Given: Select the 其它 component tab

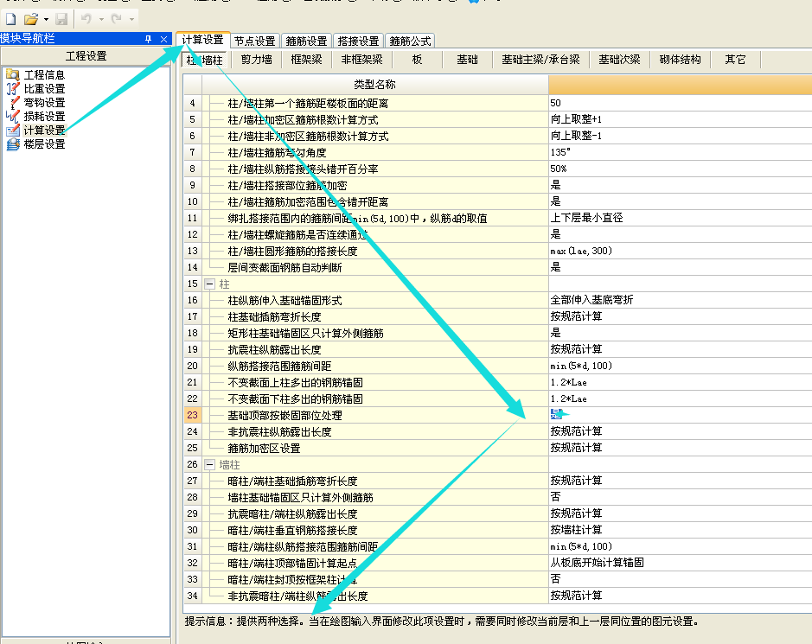Looking at the screenshot, I should pos(735,60).
